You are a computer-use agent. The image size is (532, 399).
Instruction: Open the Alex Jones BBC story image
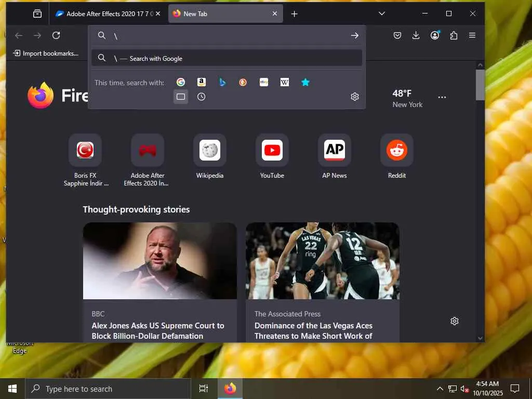pyautogui.click(x=160, y=261)
